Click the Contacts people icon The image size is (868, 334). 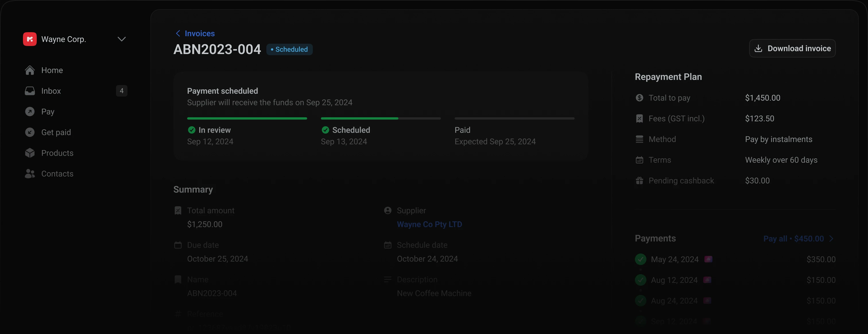(x=30, y=174)
